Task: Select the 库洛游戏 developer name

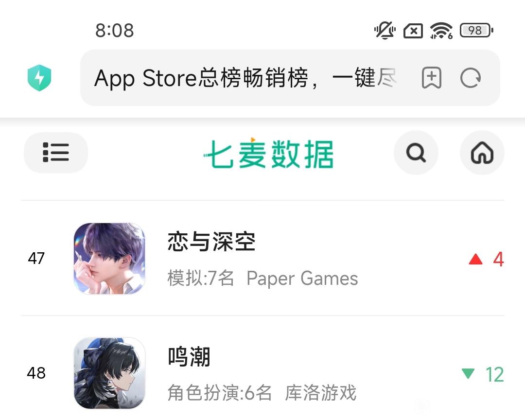Action: (320, 393)
